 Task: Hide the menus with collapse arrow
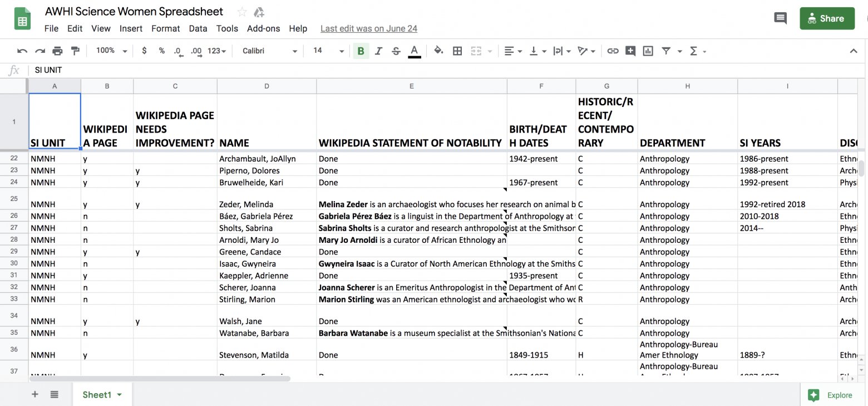853,51
